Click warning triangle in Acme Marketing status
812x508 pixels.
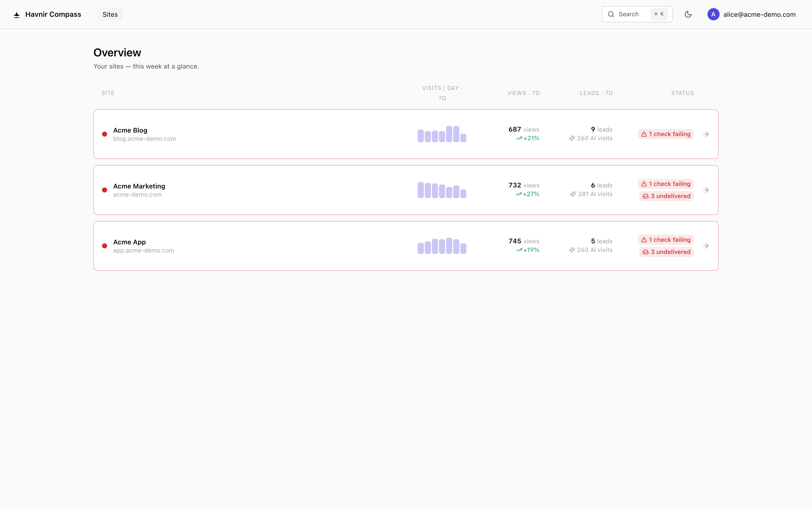(x=644, y=184)
